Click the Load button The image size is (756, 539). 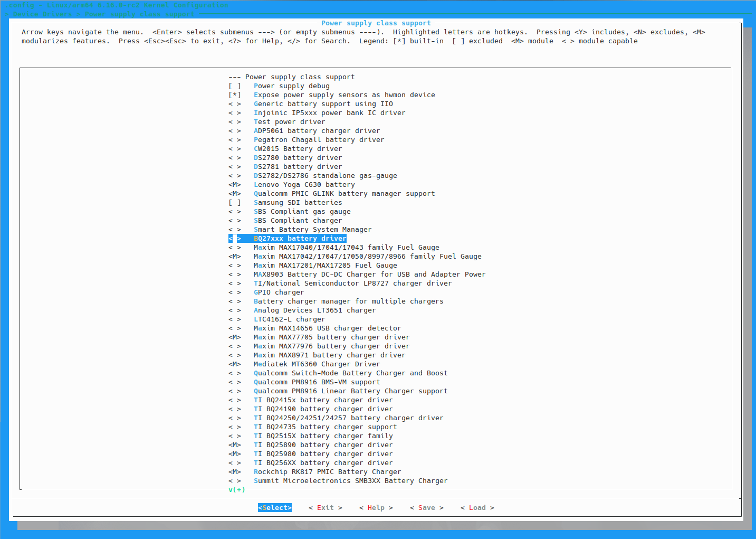(477, 508)
